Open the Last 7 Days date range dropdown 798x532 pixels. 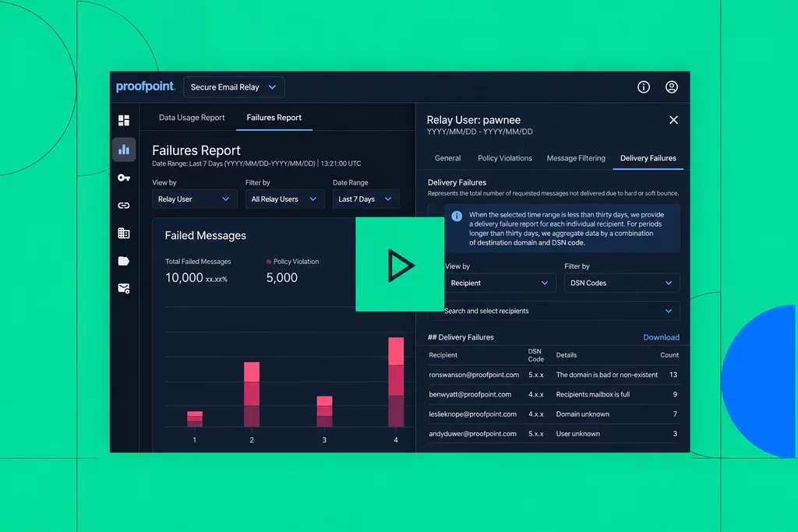[x=366, y=199]
